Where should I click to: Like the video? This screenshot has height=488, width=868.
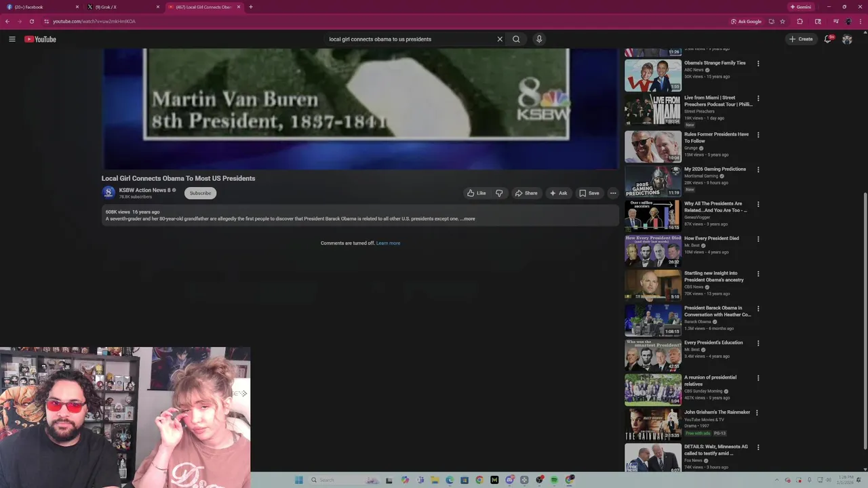pos(476,193)
